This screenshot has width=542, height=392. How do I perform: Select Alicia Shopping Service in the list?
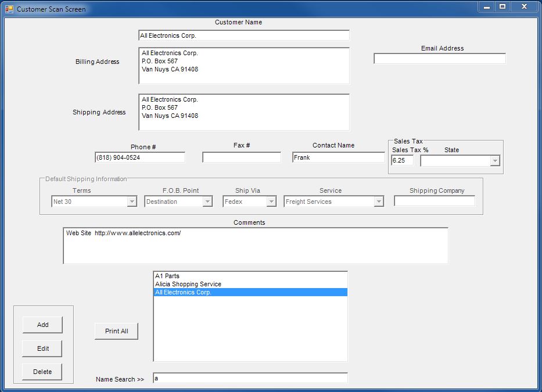(x=250, y=284)
